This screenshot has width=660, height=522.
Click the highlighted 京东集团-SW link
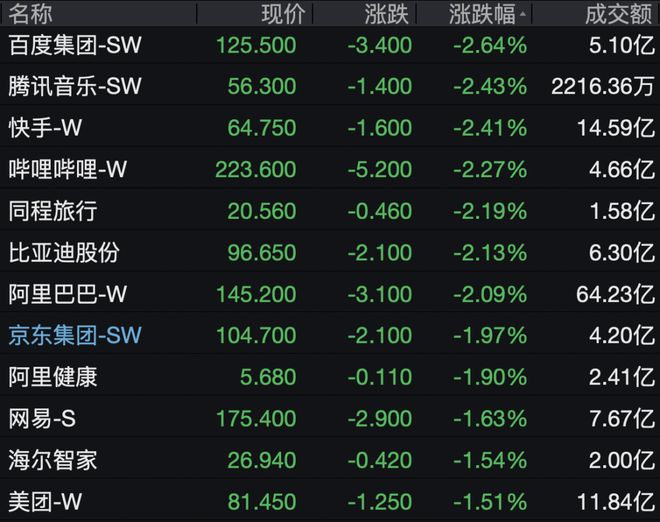point(74,335)
